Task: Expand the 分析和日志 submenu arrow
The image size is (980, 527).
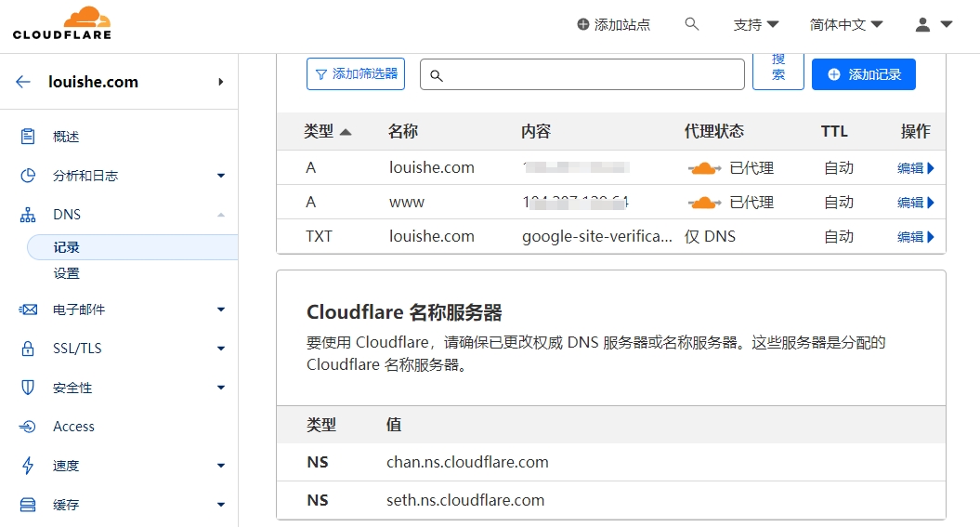Action: 221,176
